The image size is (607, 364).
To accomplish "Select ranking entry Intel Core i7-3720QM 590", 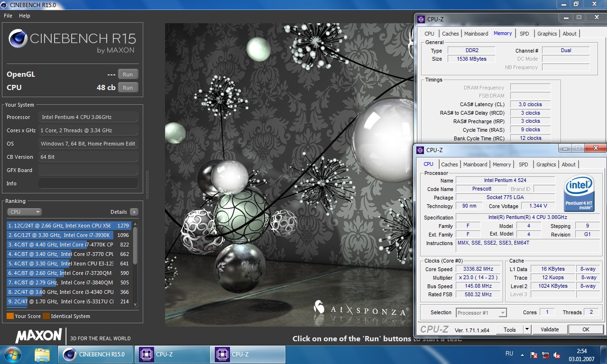I will click(69, 273).
